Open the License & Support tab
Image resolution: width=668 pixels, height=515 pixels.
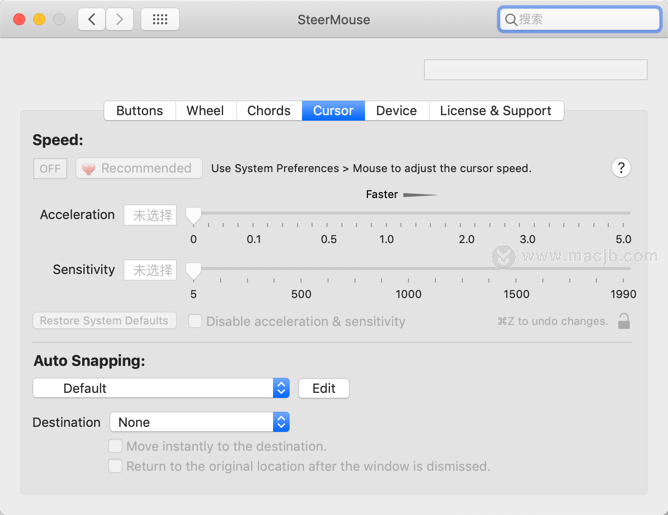[495, 111]
